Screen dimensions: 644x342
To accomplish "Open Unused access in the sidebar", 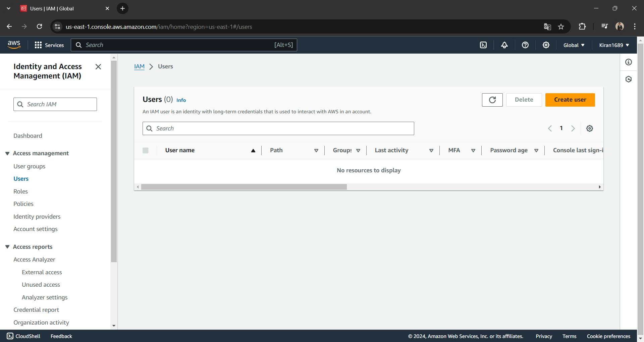I will tap(41, 285).
